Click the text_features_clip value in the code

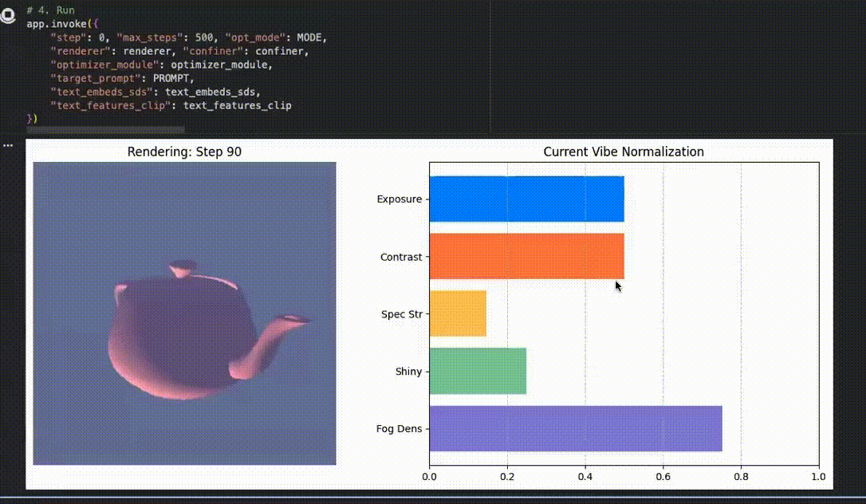(238, 105)
